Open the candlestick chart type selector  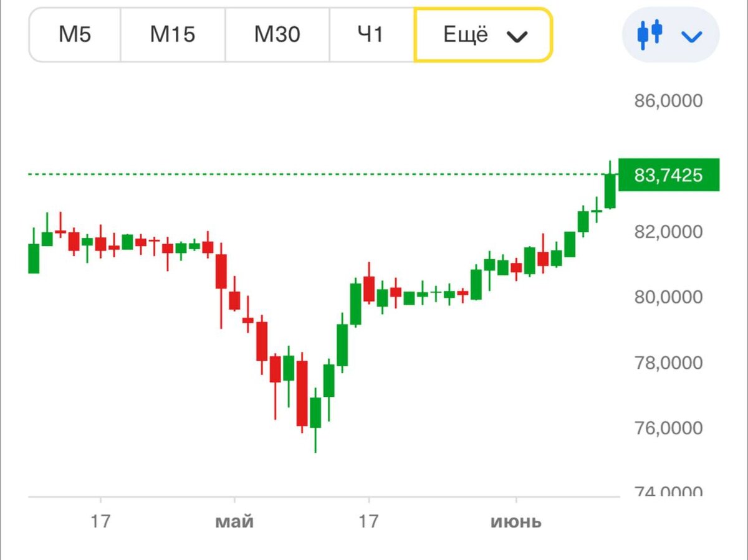(x=671, y=36)
